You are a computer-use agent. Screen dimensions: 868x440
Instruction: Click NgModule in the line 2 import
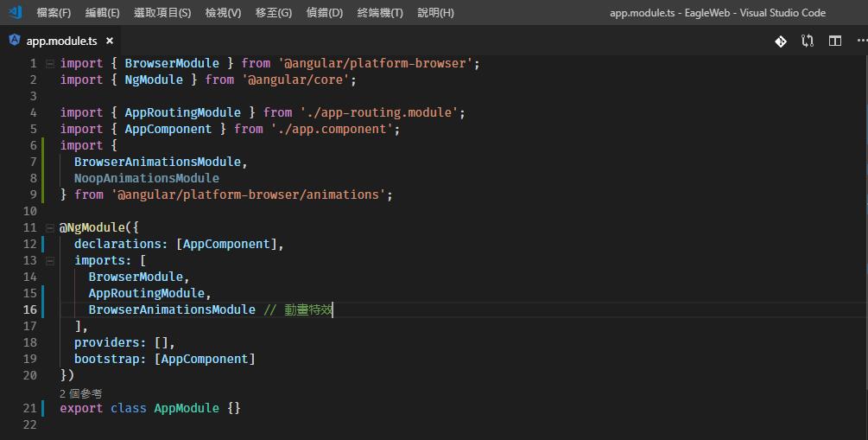coord(154,80)
